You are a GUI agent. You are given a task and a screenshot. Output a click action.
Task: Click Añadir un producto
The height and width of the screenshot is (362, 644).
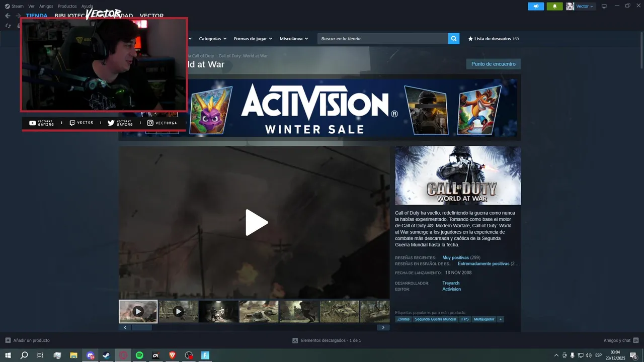(31, 340)
